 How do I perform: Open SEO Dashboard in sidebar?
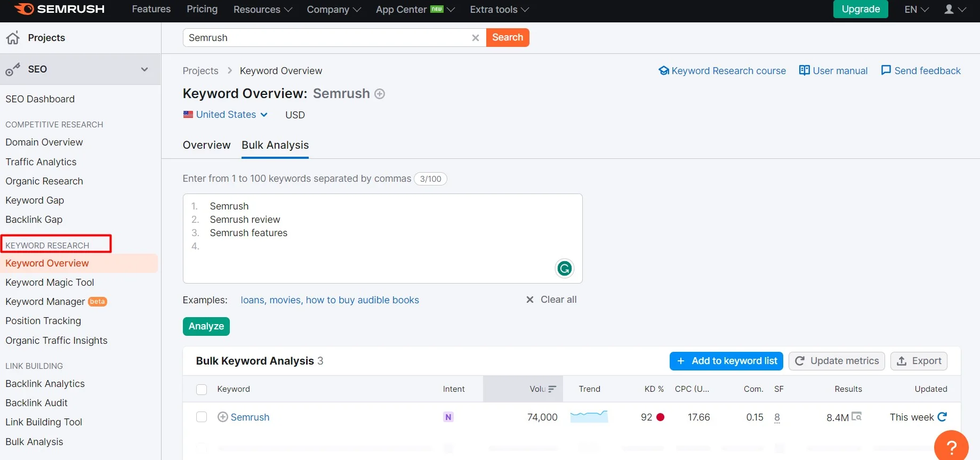click(x=40, y=99)
